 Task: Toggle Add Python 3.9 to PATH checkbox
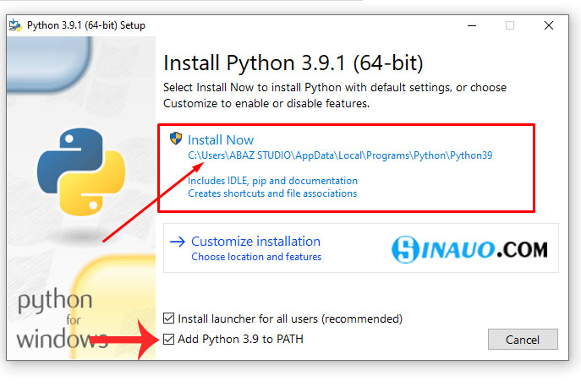[168, 339]
